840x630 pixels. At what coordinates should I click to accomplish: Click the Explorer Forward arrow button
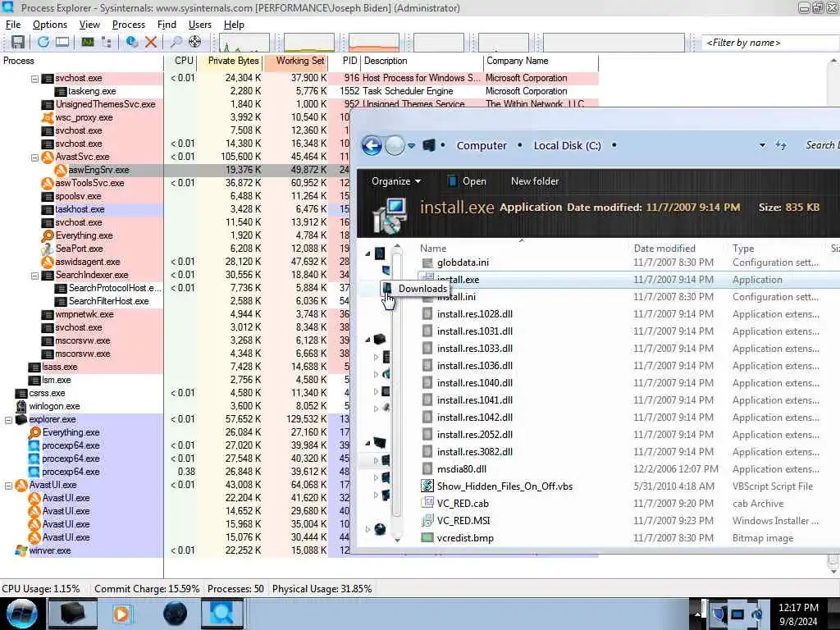tap(395, 145)
